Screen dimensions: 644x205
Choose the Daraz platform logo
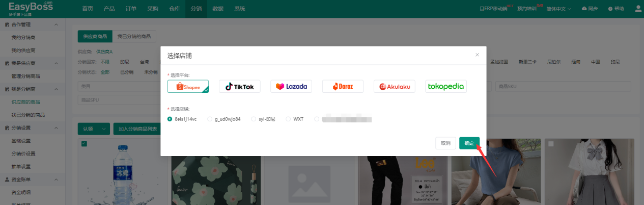[x=343, y=87]
